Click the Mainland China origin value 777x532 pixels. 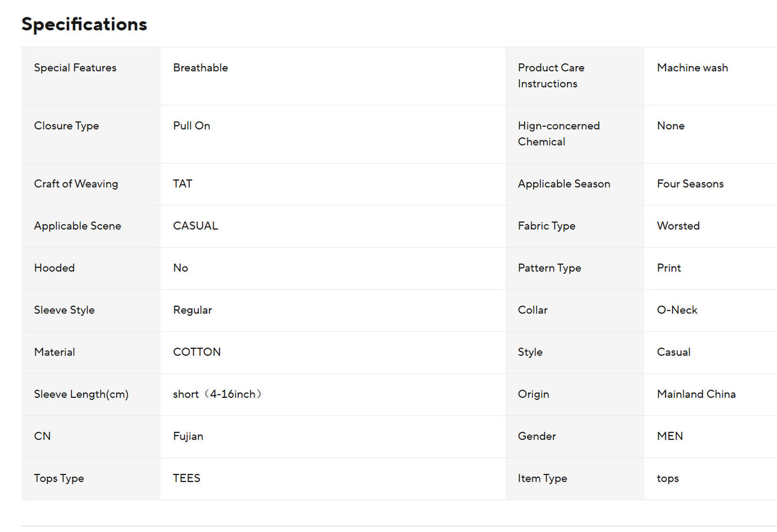696,394
